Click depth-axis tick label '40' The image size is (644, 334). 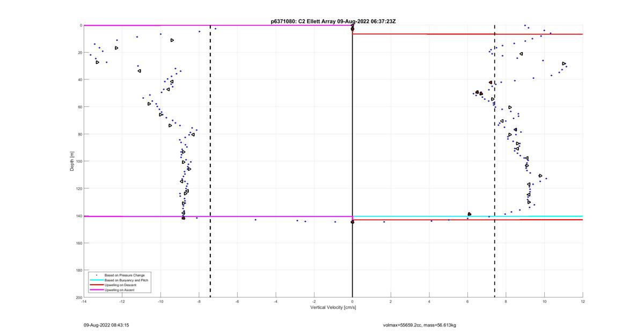point(79,79)
